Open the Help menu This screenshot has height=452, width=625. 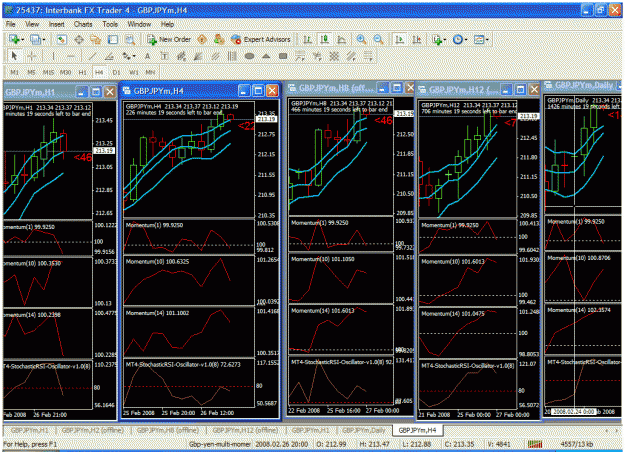(167, 24)
